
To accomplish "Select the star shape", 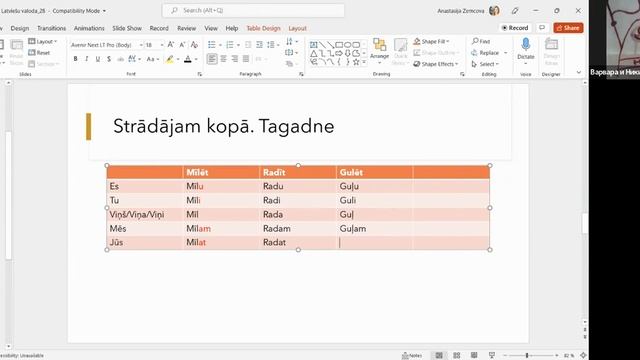I will 356,62.
